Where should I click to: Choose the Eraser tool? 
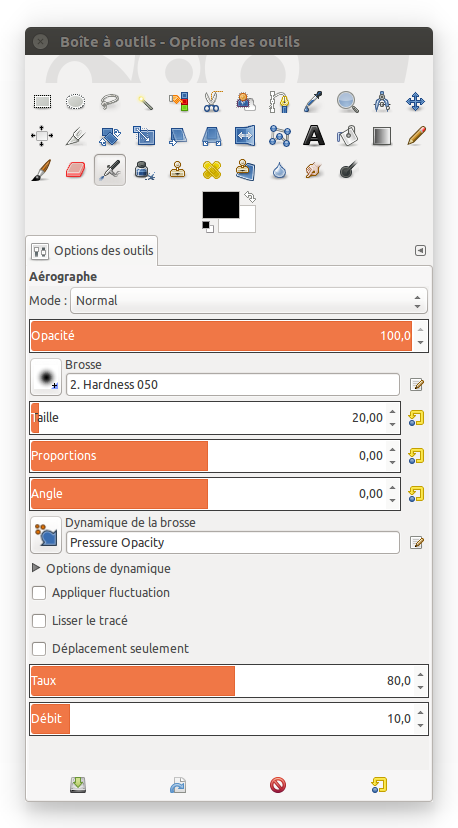pyautogui.click(x=76, y=170)
